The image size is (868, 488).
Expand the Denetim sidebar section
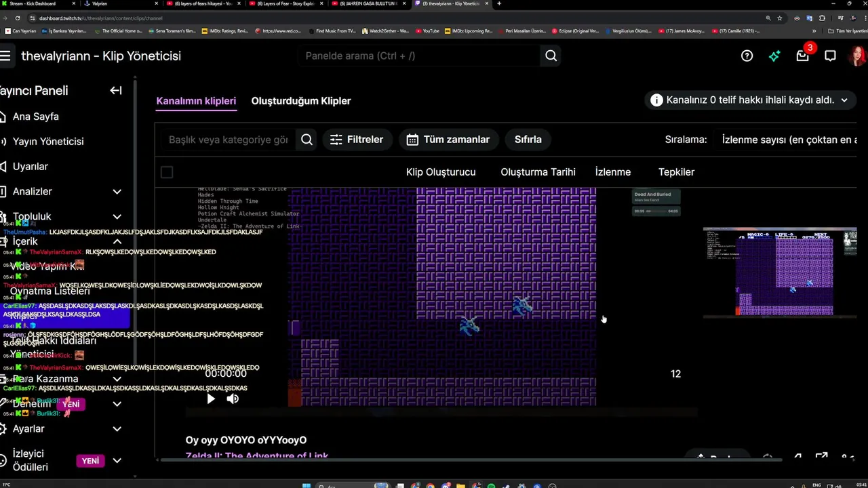(x=117, y=404)
